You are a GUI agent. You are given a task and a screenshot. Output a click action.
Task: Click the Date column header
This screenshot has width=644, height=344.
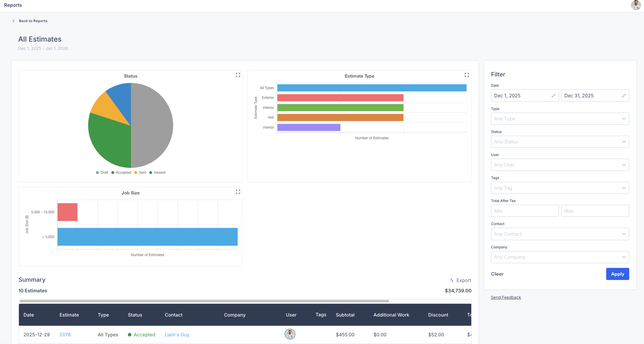(x=29, y=315)
